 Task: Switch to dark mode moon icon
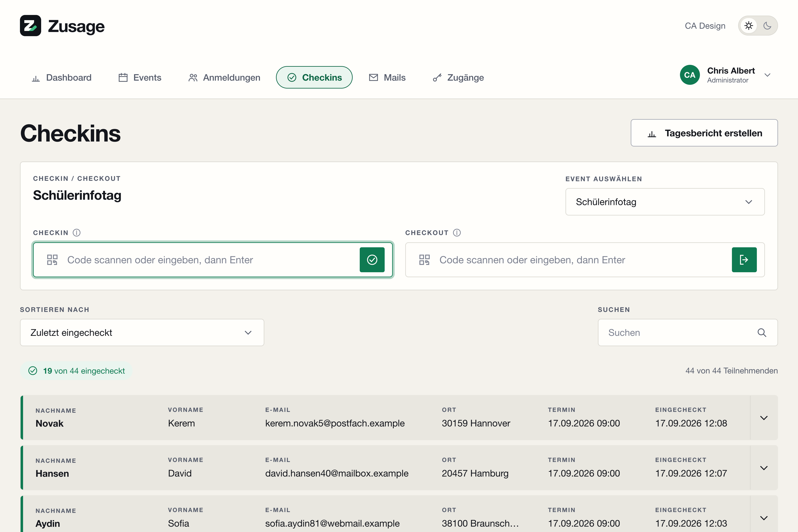tap(767, 26)
